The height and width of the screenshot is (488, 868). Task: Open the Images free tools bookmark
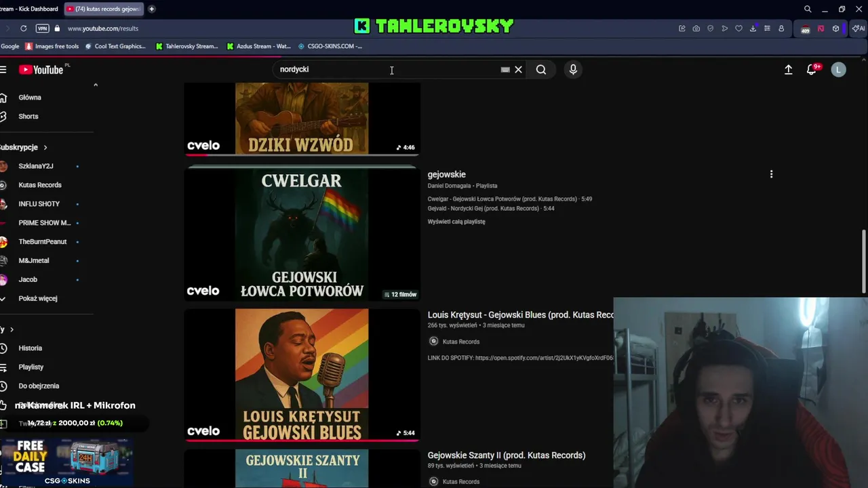(52, 46)
